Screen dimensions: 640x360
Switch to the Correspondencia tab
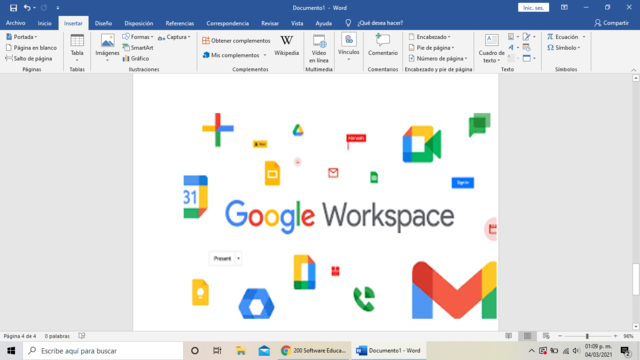point(227,23)
